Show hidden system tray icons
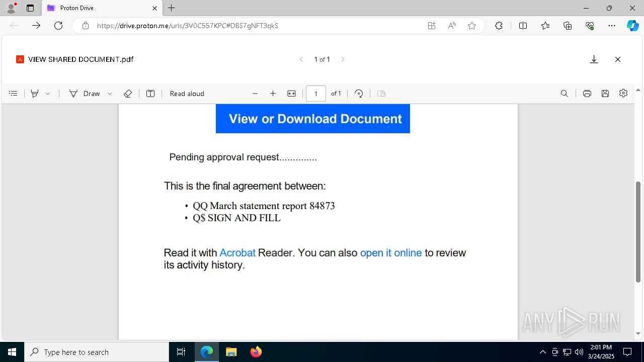644x362 pixels. [x=542, y=352]
